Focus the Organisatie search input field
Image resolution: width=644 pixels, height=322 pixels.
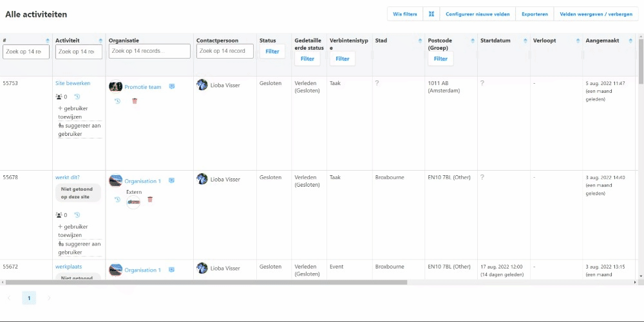point(149,51)
